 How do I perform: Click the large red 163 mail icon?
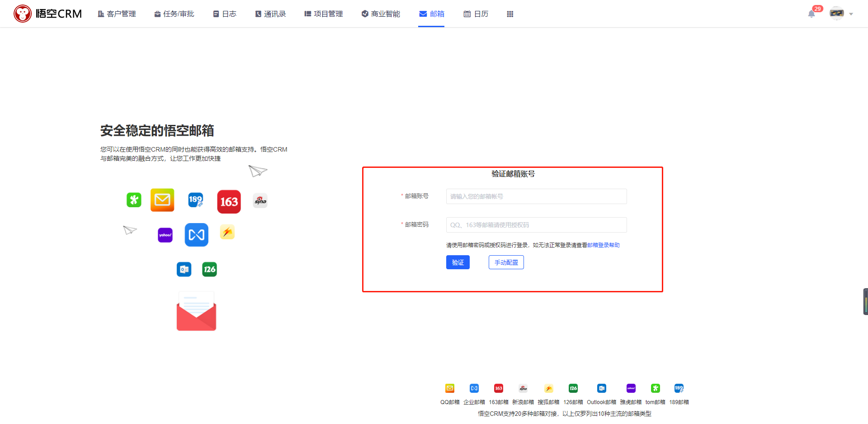(x=229, y=202)
